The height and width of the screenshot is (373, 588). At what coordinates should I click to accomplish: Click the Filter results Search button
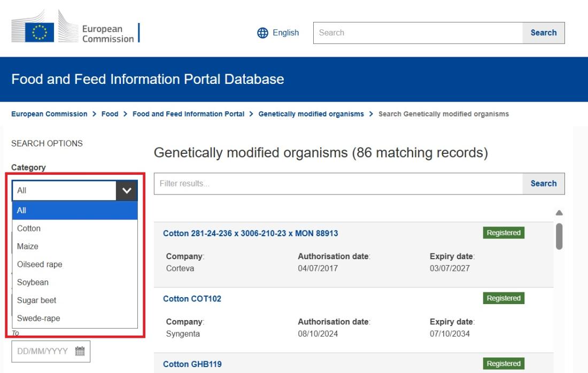pyautogui.click(x=543, y=183)
